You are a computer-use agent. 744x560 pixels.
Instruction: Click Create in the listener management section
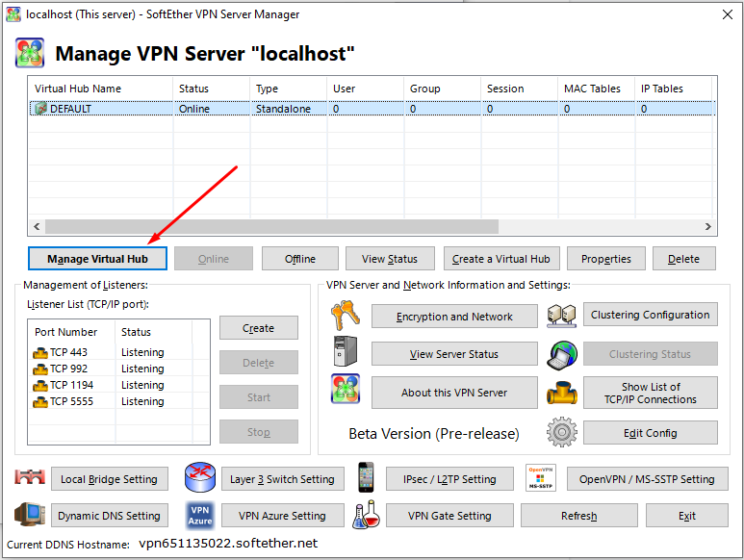259,328
